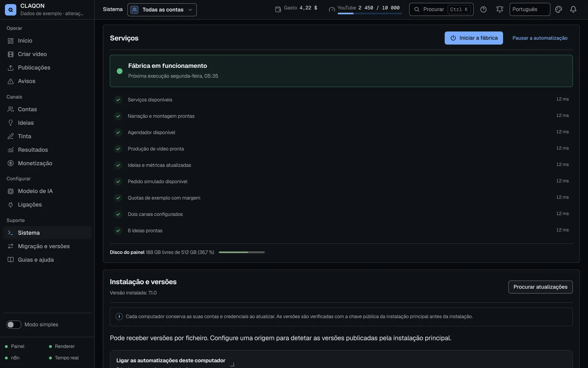The image size is (588, 368).
Task: Go to Ligações settings
Action: [x=47, y=205]
